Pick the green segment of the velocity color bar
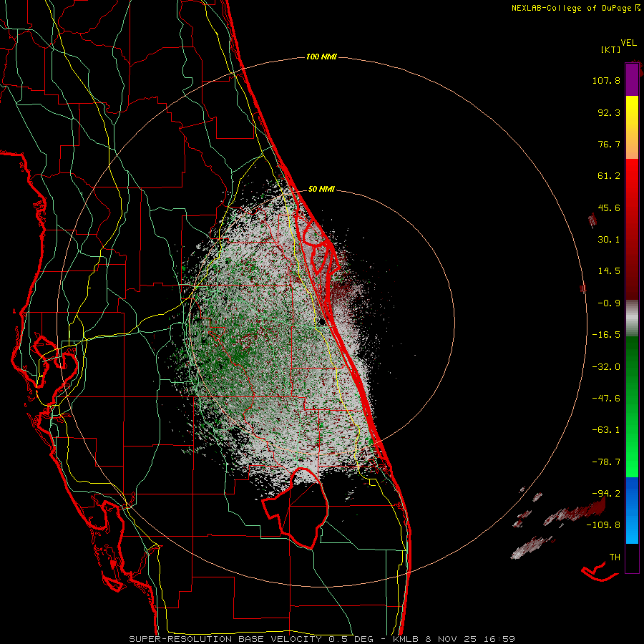 (632, 406)
